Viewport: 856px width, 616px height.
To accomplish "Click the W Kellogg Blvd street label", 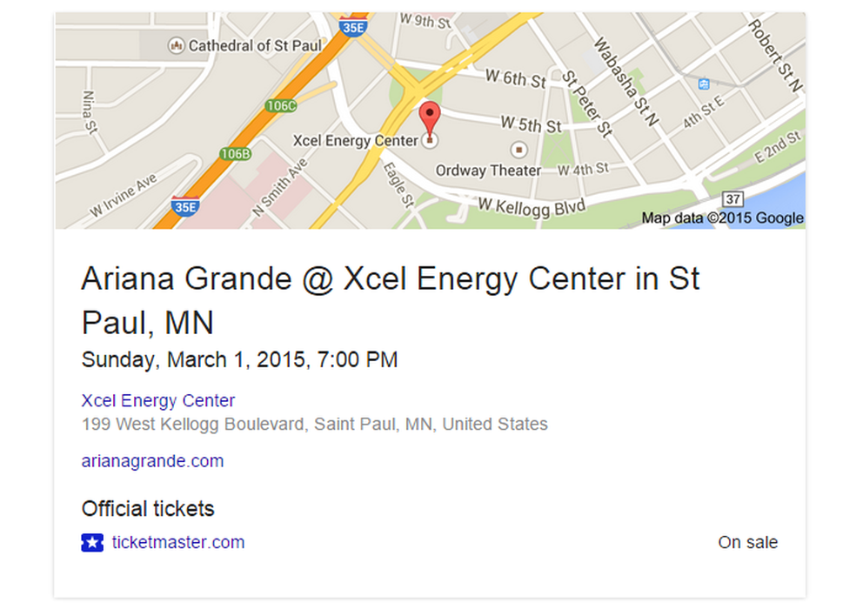I will (x=532, y=206).
